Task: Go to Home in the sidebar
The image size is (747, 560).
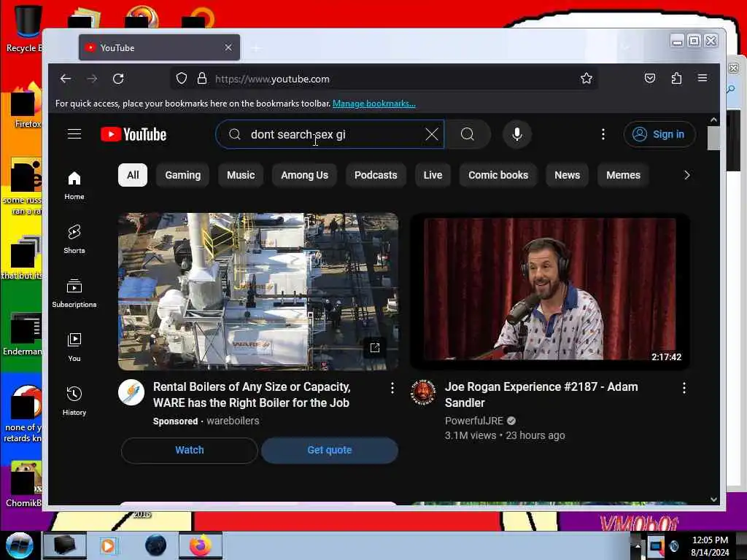Action: tap(74, 185)
